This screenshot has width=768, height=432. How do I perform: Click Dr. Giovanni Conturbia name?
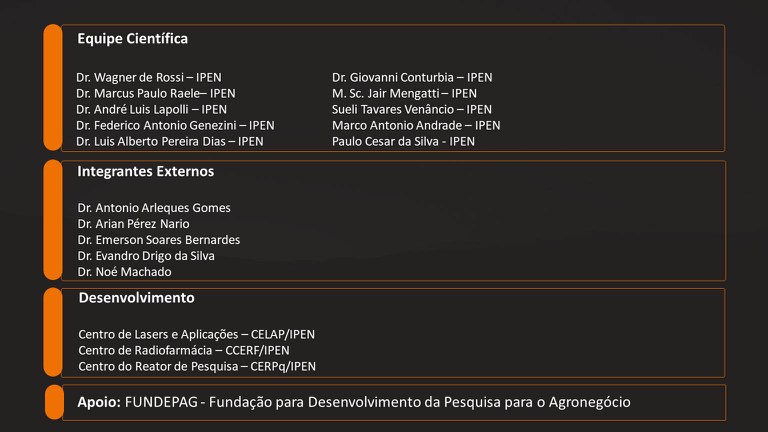click(412, 77)
